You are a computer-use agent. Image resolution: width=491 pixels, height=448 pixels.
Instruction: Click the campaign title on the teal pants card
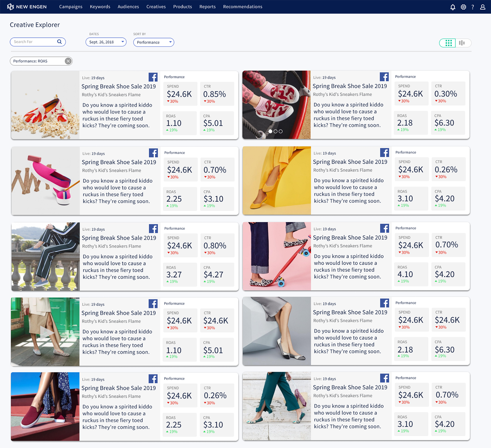pyautogui.click(x=350, y=387)
